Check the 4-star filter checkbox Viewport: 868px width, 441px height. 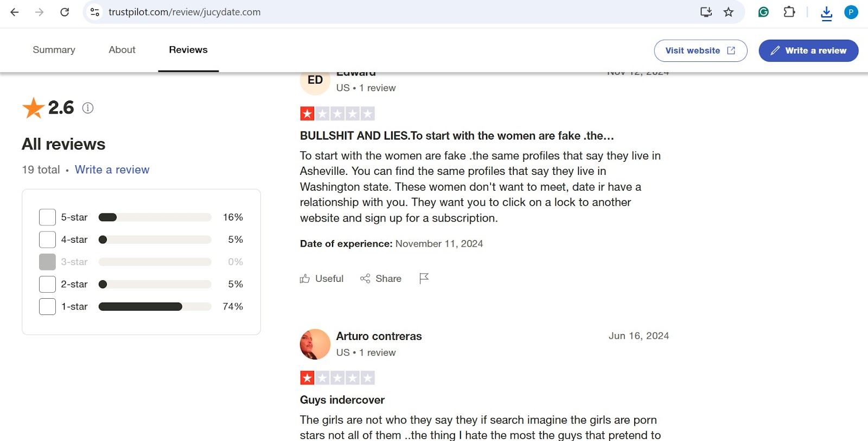(47, 240)
